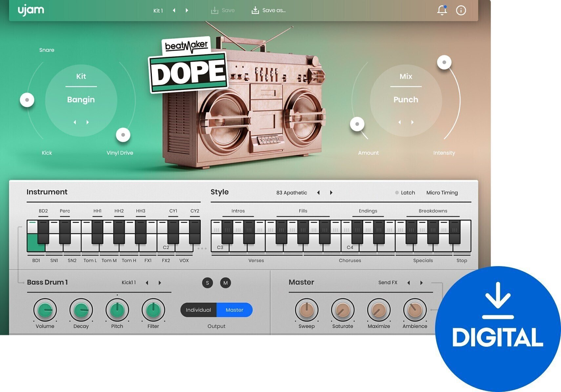Screen dimensions: 561x392
Task: Open the style name 83 Apathetic
Action: point(291,193)
